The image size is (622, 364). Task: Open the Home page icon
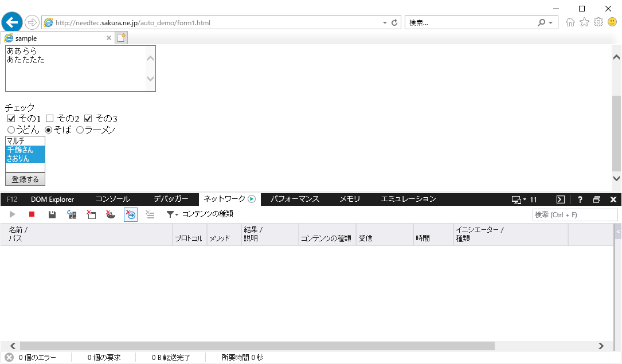(570, 22)
